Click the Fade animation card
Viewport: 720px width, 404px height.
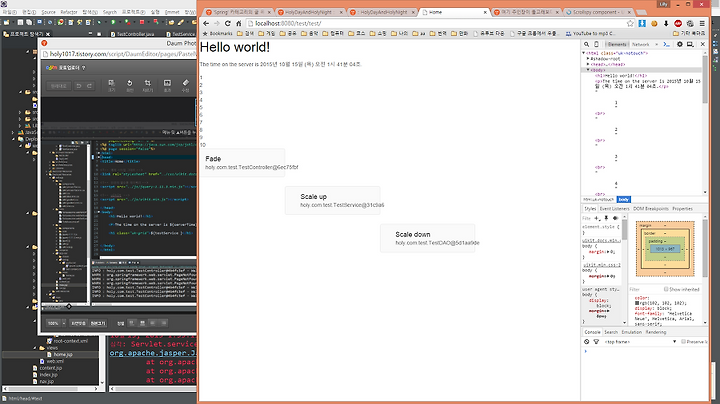point(242,163)
